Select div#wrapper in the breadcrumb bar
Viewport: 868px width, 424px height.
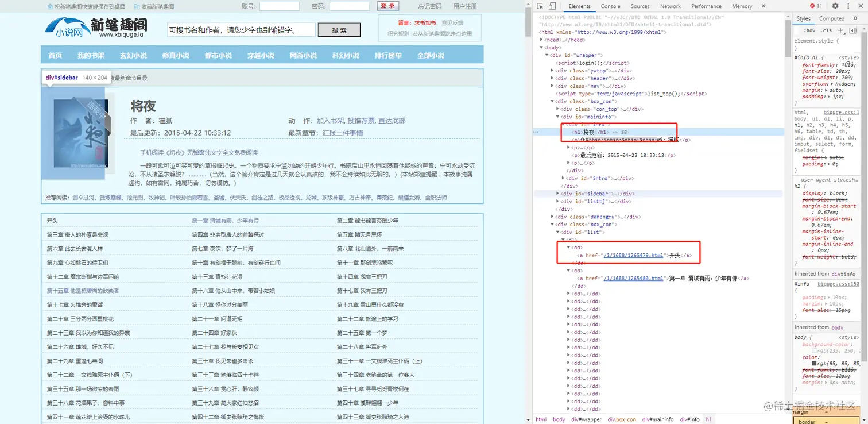coord(587,419)
